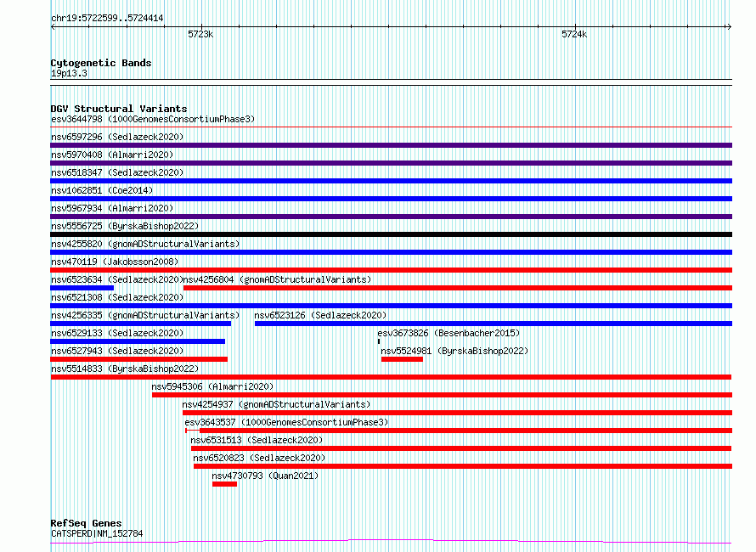Click the purple bar of nsv5970408
Viewport: 756px width, 552px height.
391,163
